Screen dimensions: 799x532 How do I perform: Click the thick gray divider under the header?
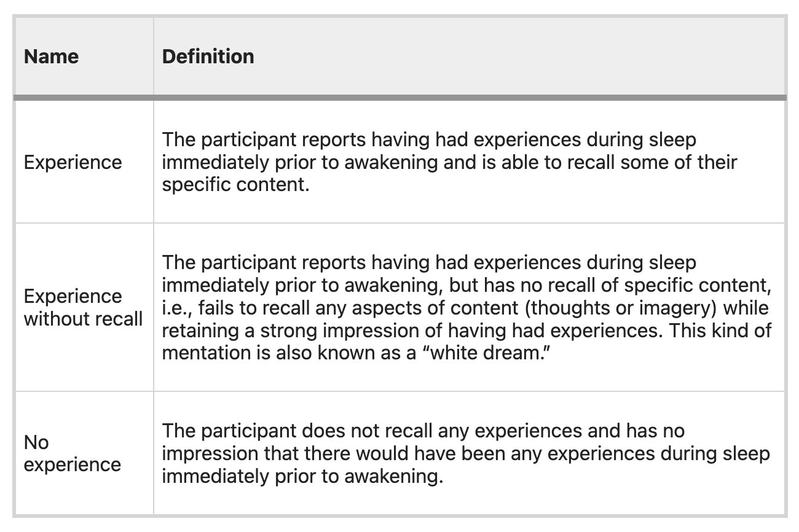pos(399,98)
